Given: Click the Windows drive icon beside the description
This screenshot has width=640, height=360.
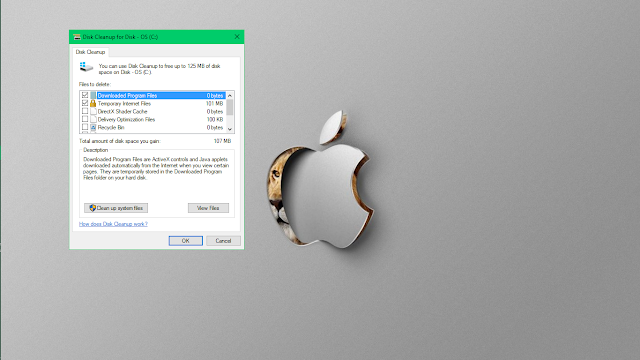Looking at the screenshot, I should 86,67.
